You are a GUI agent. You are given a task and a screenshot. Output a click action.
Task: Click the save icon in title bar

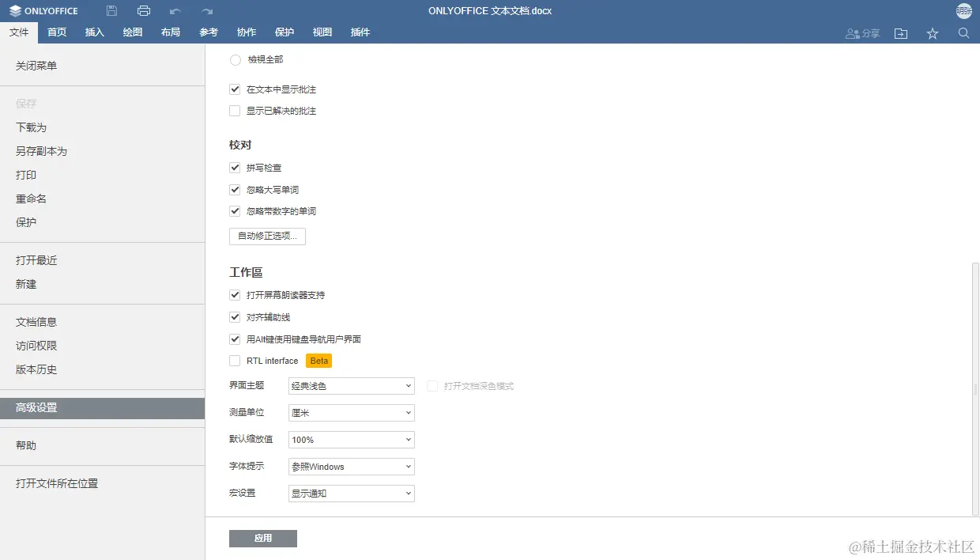[x=111, y=11]
